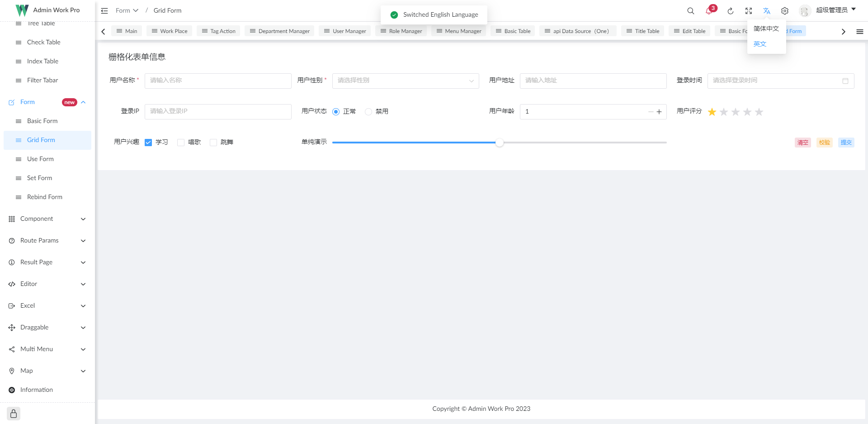Click the 清空 clear button

803,142
